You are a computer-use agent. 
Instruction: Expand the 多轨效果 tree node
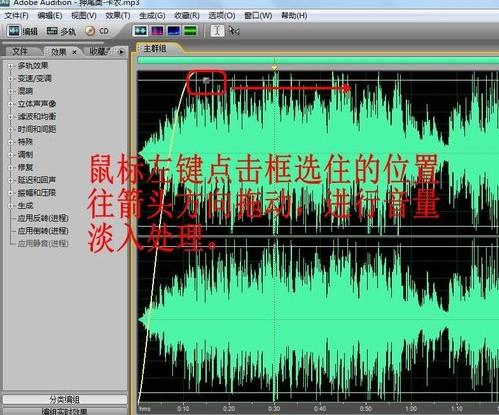pos(10,66)
